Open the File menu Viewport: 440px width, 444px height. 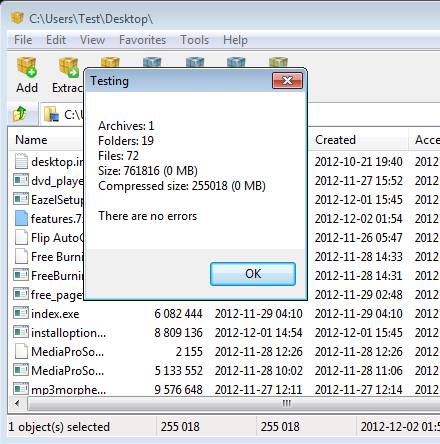point(23,40)
